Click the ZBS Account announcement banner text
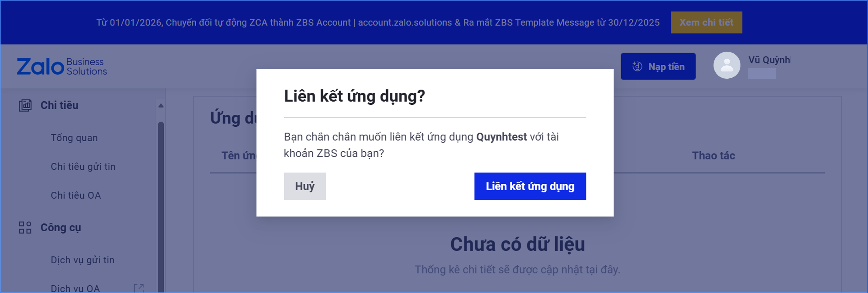868x293 pixels. 377,23
